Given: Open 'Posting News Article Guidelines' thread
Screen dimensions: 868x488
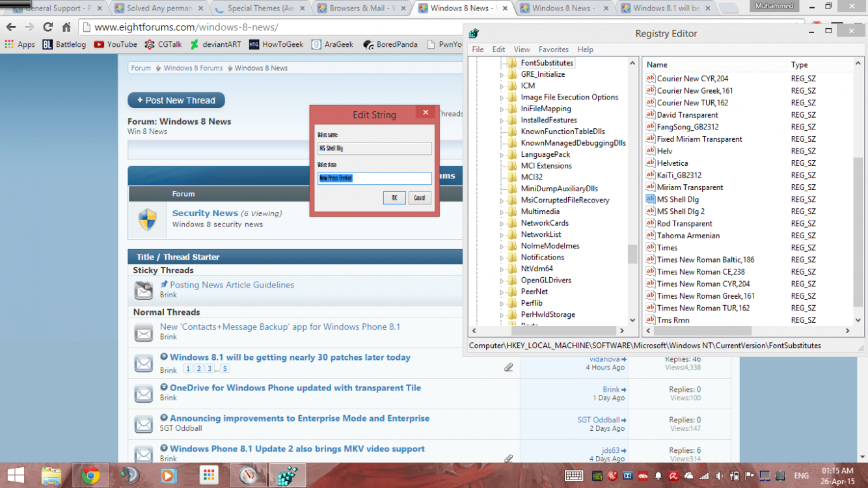Looking at the screenshot, I should [232, 285].
